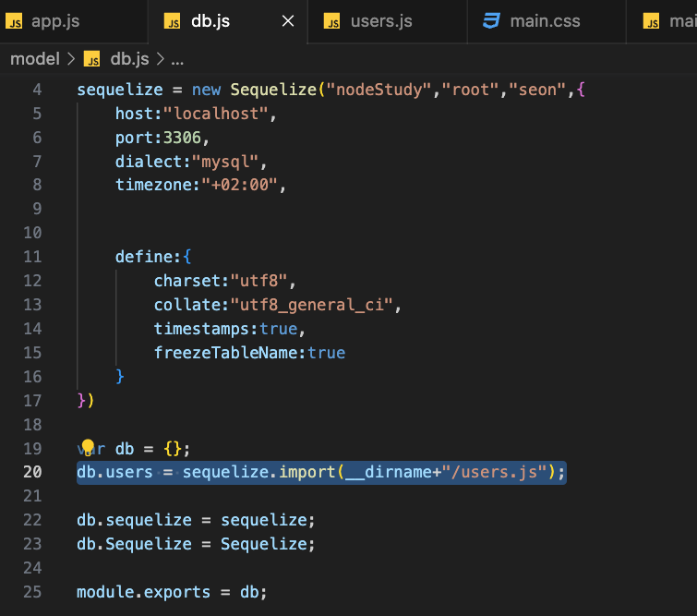This screenshot has width=697, height=616.
Task: Click the "localhost" host value
Action: coord(216,114)
